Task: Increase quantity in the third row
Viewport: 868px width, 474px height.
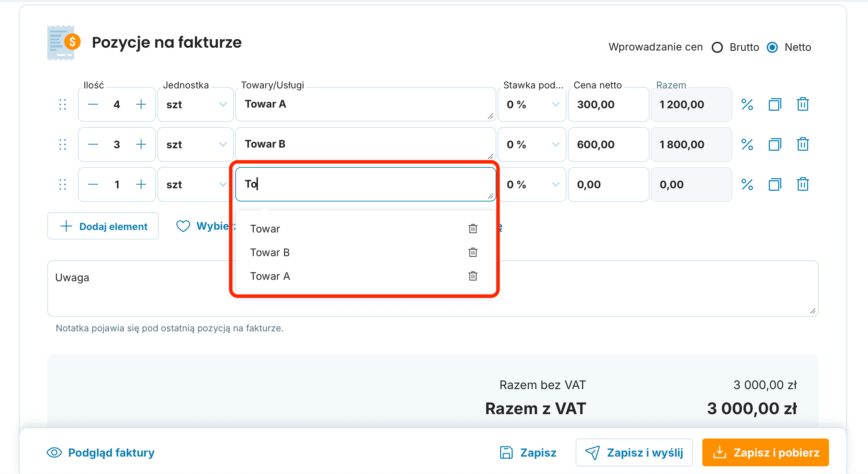Action: coord(141,184)
